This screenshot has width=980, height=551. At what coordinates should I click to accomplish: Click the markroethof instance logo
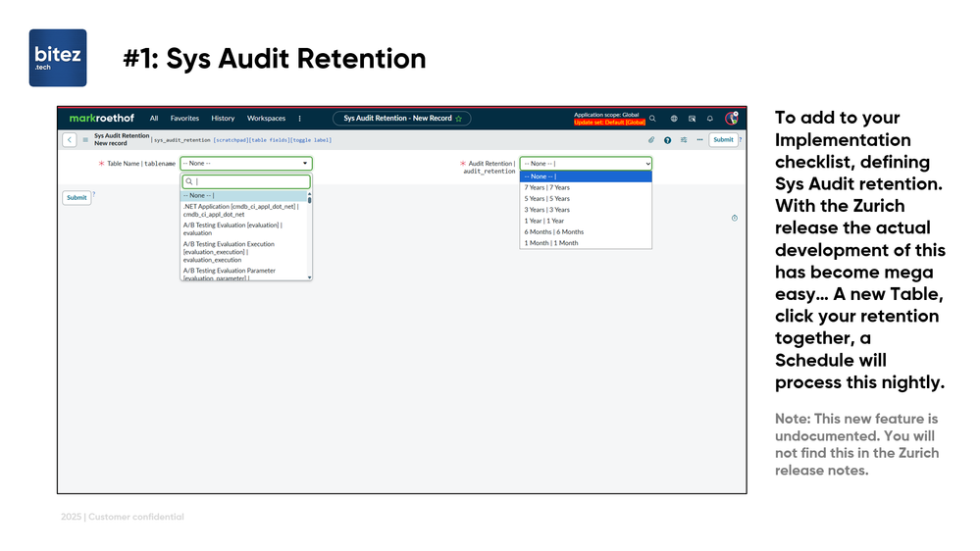click(x=101, y=118)
